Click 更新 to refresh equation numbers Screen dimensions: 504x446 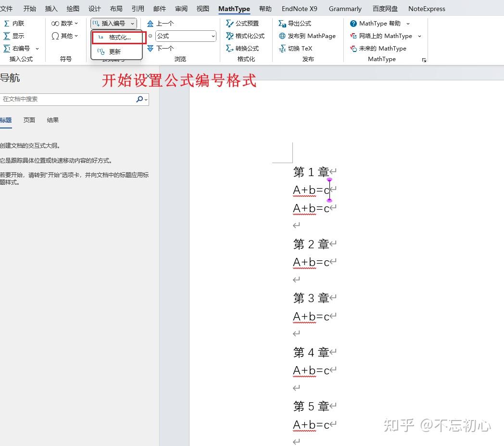(115, 51)
